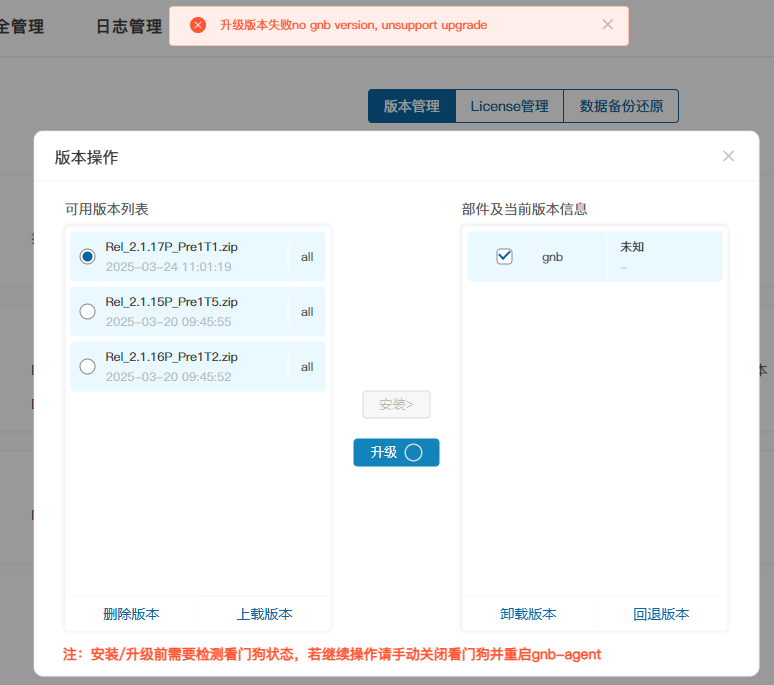Switch to 数据备份还原 tab

click(x=621, y=106)
